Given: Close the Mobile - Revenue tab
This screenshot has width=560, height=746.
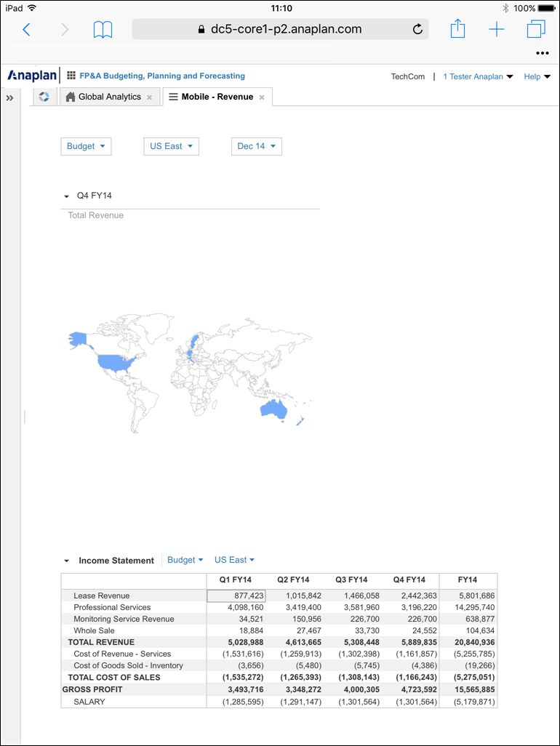Looking at the screenshot, I should tap(263, 97).
